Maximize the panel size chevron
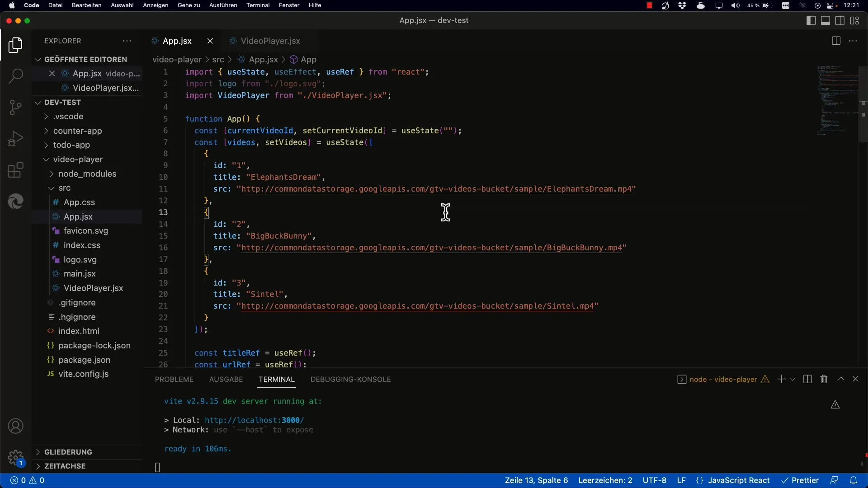 tap(841, 379)
